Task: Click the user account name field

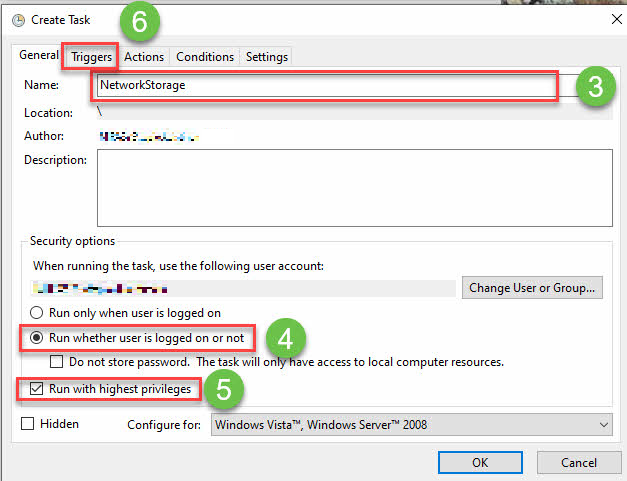Action: pyautogui.click(x=243, y=288)
